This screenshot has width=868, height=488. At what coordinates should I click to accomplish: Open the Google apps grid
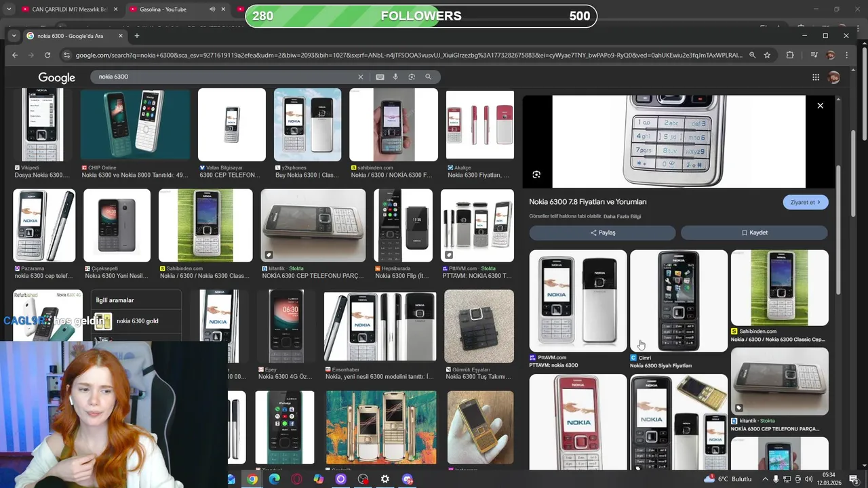(x=816, y=77)
